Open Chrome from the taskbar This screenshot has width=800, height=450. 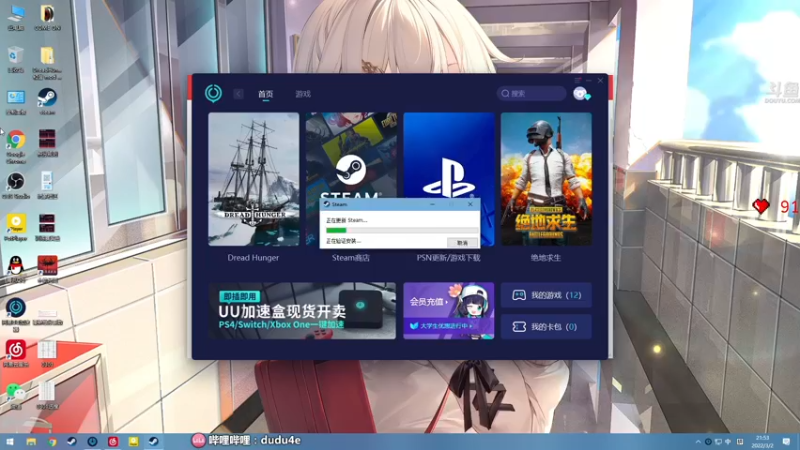pos(52,441)
